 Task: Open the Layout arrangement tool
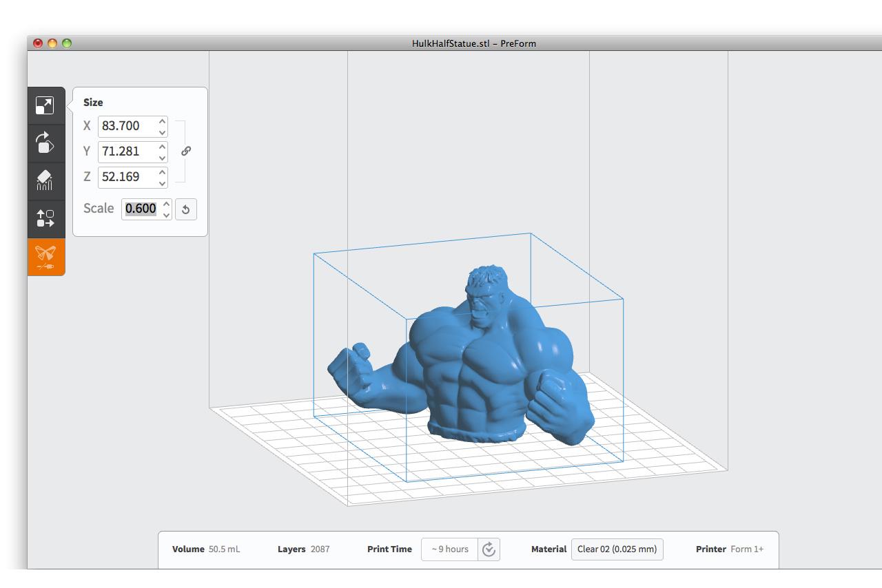pos(45,218)
